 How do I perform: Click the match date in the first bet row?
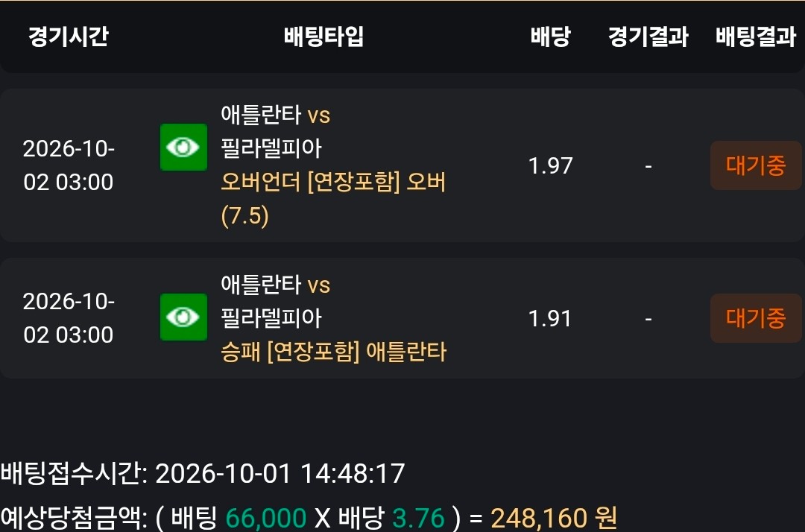coord(69,165)
